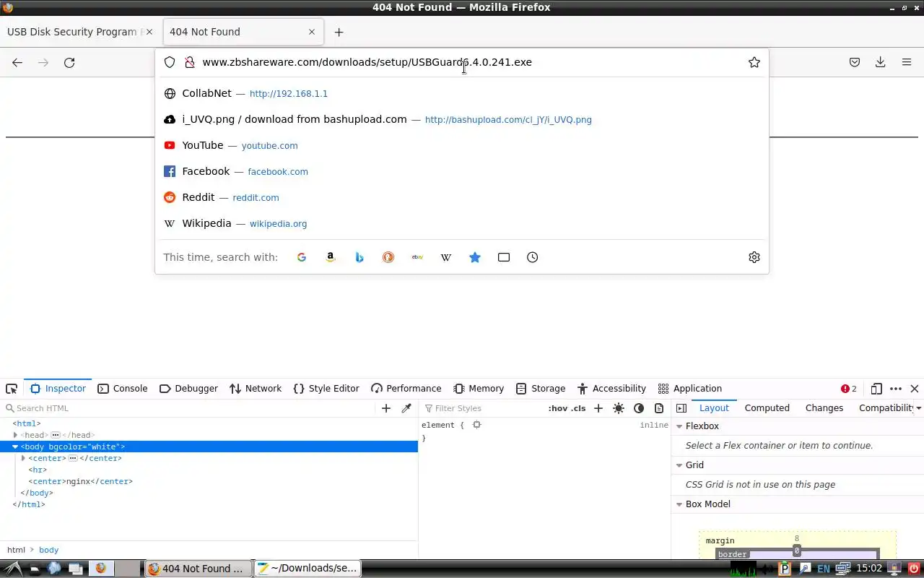This screenshot has height=578, width=924.
Task: Search with Bing this time
Action: tap(359, 257)
